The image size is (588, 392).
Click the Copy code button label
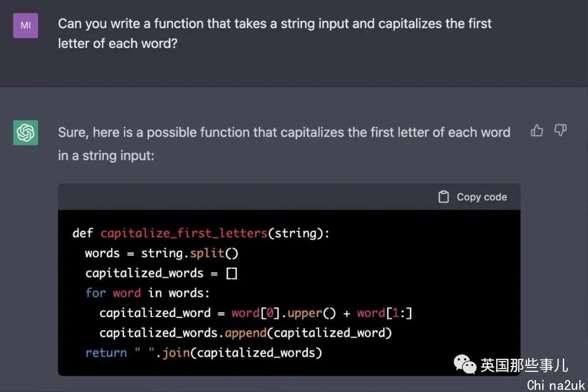pos(481,197)
